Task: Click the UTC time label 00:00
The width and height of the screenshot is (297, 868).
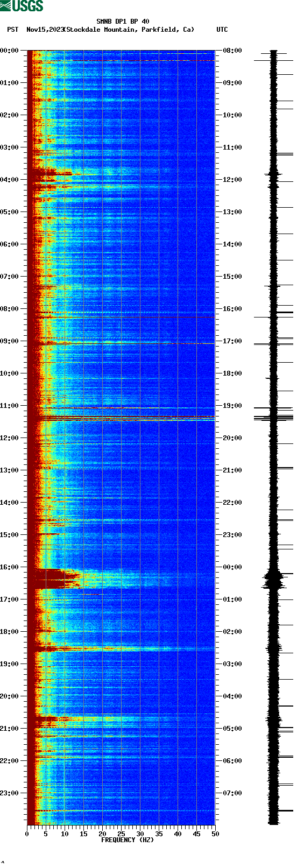Action: tap(232, 567)
